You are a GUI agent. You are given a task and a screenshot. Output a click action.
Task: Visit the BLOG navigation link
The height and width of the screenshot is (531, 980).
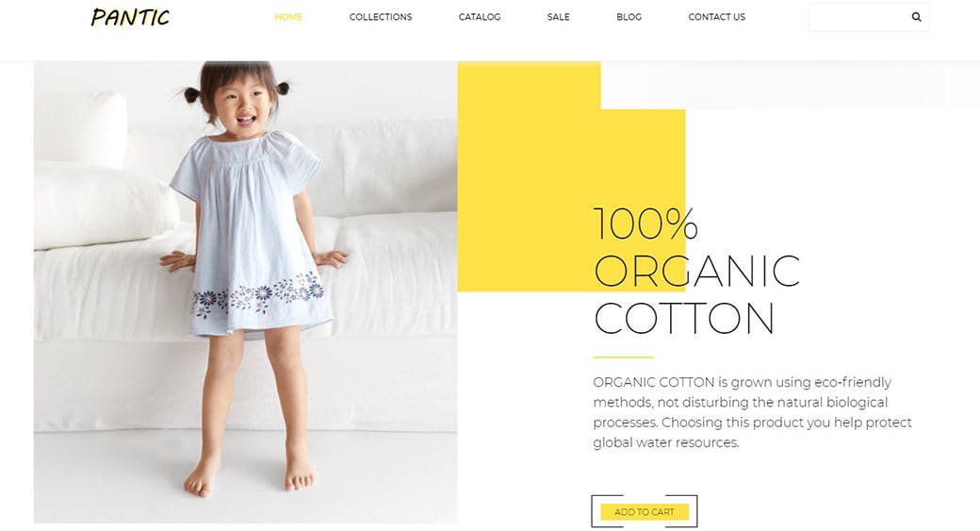pyautogui.click(x=629, y=17)
